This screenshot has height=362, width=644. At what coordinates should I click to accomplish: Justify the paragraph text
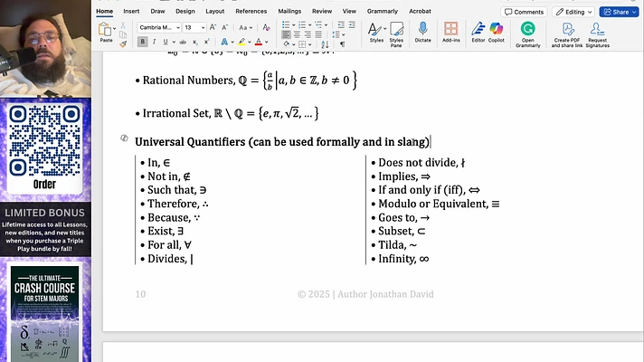pyautogui.click(x=317, y=34)
